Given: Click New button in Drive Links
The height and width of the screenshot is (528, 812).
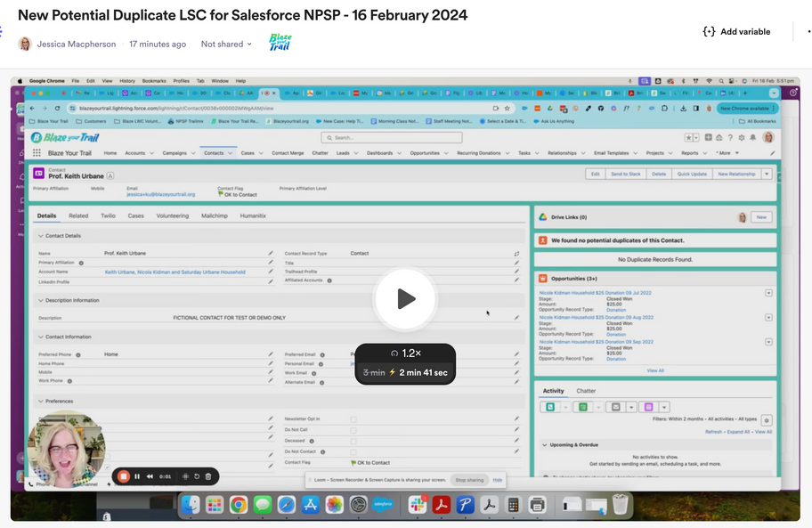Looking at the screenshot, I should [x=761, y=217].
